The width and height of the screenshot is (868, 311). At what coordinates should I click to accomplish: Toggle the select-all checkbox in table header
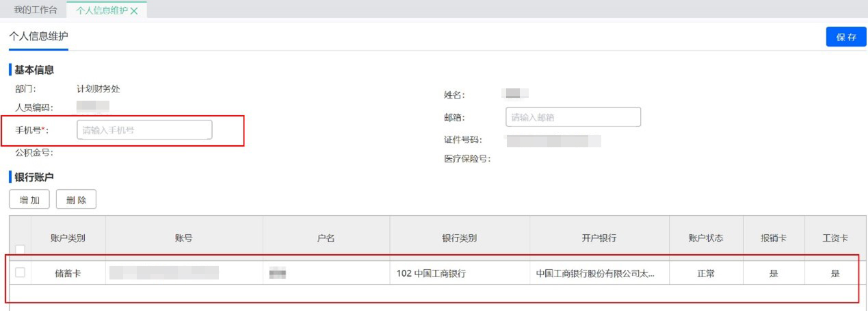[x=20, y=248]
